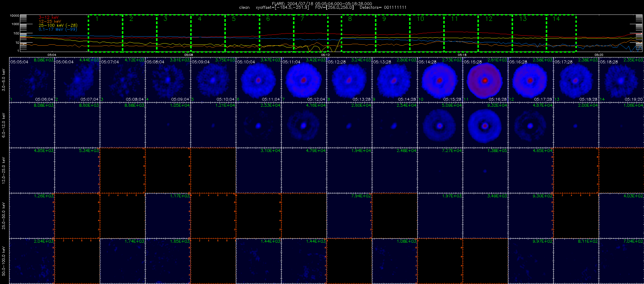Click the red 3-12 keV legend entry
This screenshot has width=644, height=284.
[49, 18]
